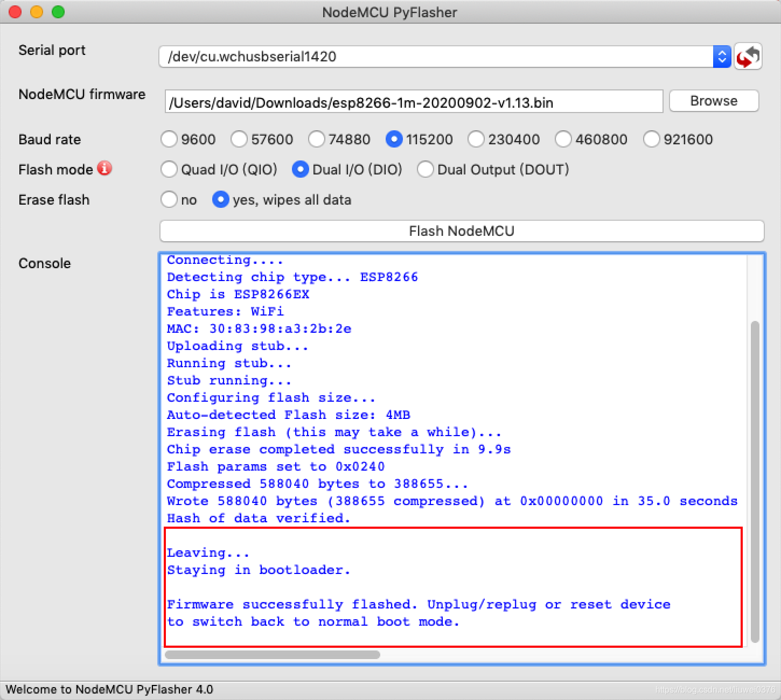Set Erase flash to no
The height and width of the screenshot is (700, 781).
tap(179, 200)
